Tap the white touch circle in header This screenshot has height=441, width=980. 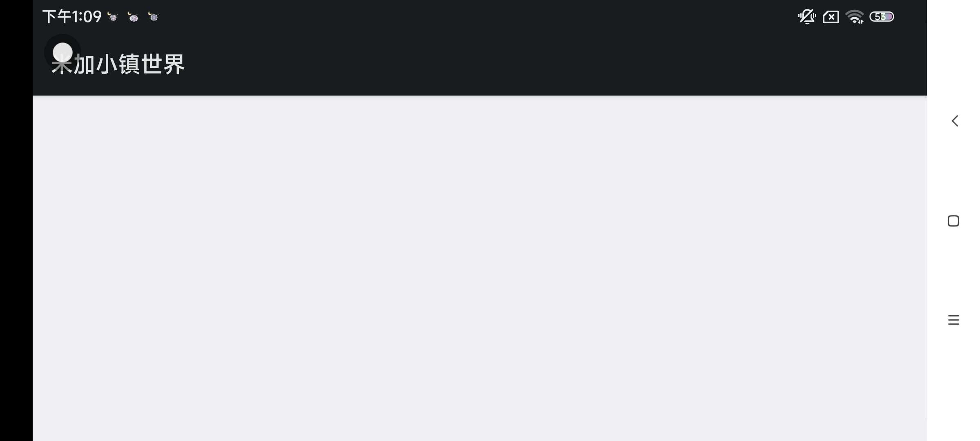tap(62, 53)
